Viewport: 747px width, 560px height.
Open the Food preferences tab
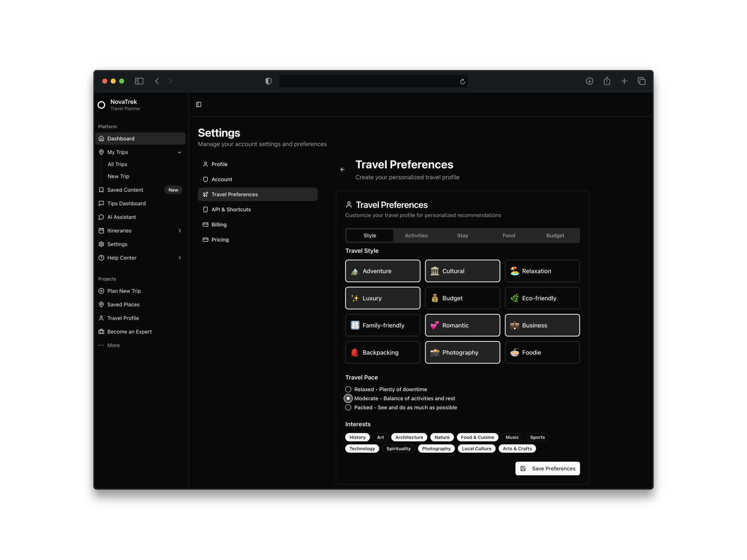coord(509,235)
